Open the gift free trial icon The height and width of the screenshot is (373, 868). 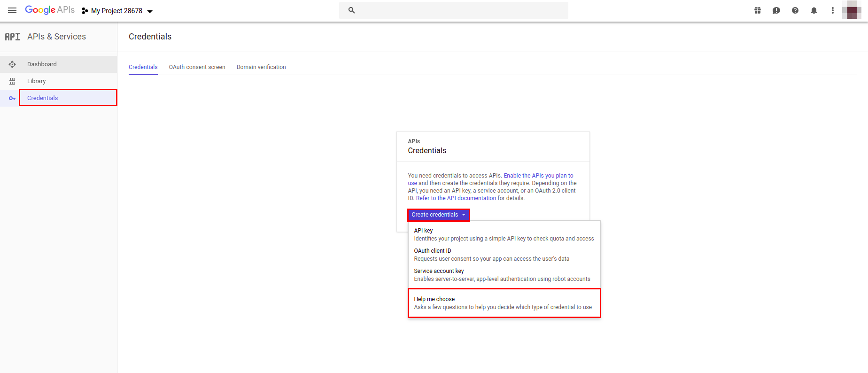tap(758, 10)
